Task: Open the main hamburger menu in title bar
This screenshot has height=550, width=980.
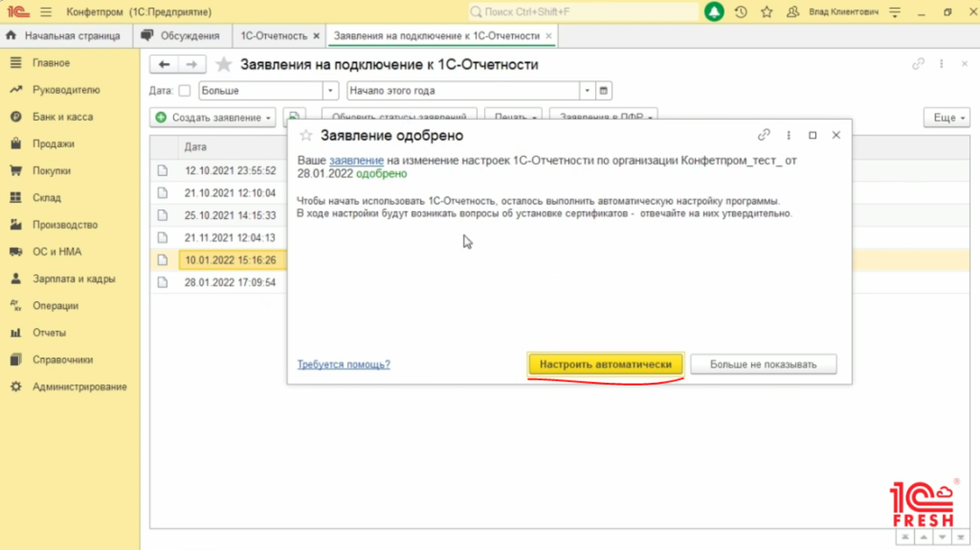Action: point(46,11)
